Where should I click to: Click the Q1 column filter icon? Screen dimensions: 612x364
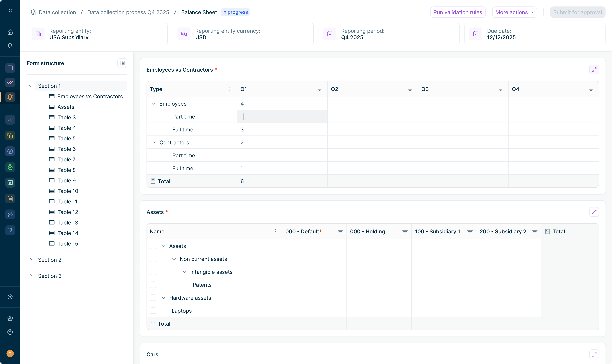click(319, 89)
